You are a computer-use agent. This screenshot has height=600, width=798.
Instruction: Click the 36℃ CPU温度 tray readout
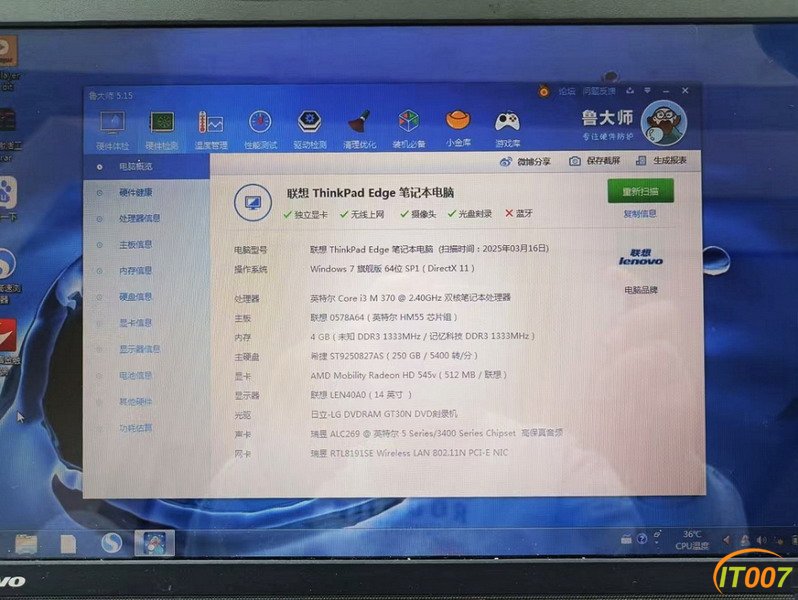tap(692, 540)
